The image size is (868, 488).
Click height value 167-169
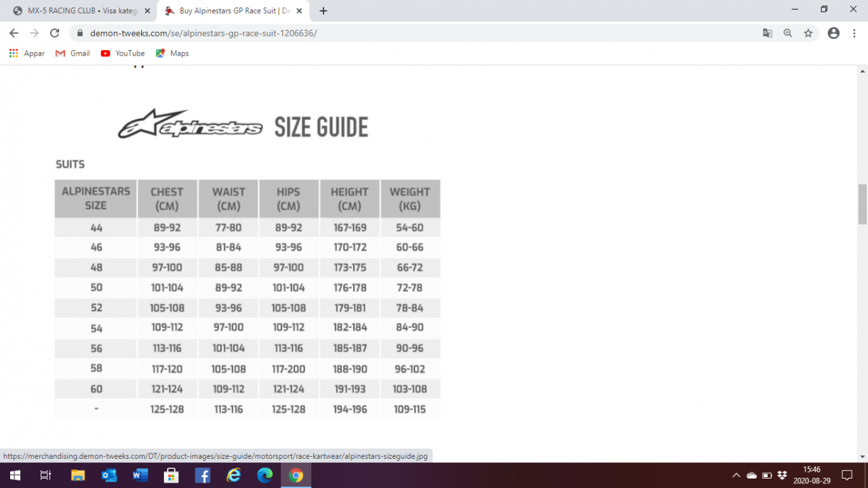click(350, 228)
